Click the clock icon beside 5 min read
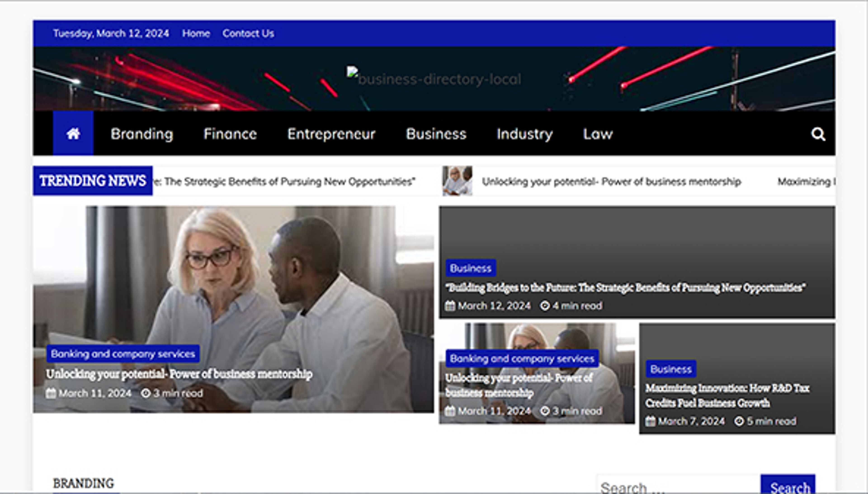868x494 pixels. click(x=738, y=421)
